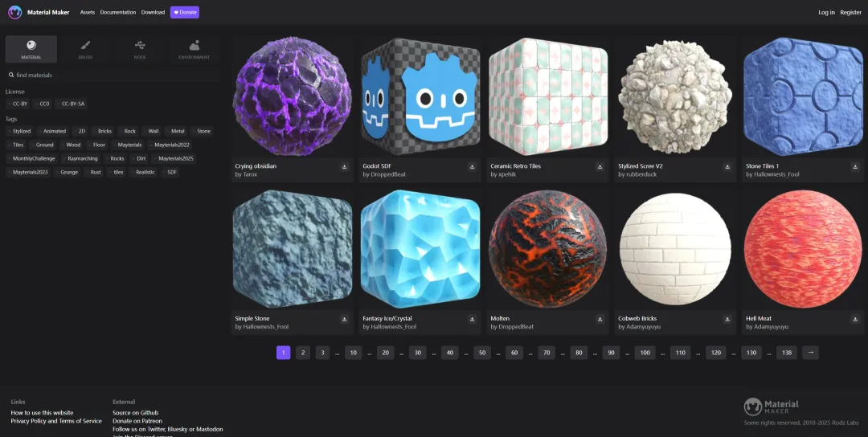Toggle the Wood tag filter
This screenshot has width=868, height=437.
[72, 145]
